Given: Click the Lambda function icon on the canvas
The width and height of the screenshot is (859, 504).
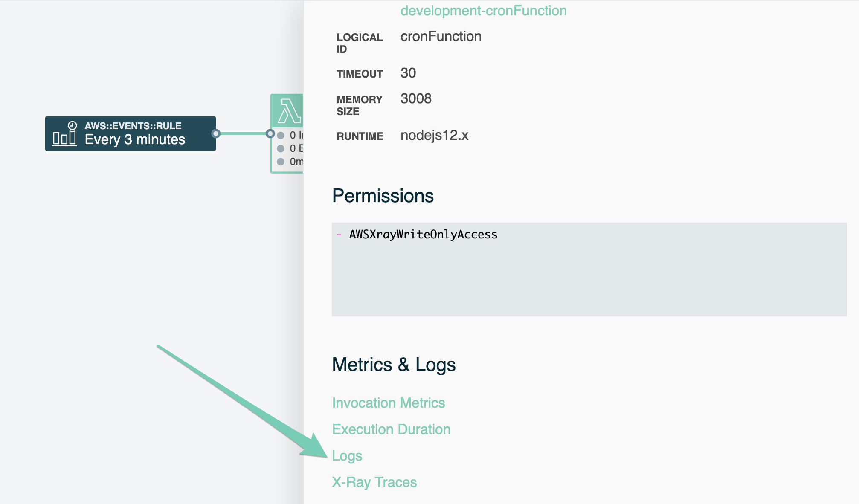Looking at the screenshot, I should pos(289,111).
